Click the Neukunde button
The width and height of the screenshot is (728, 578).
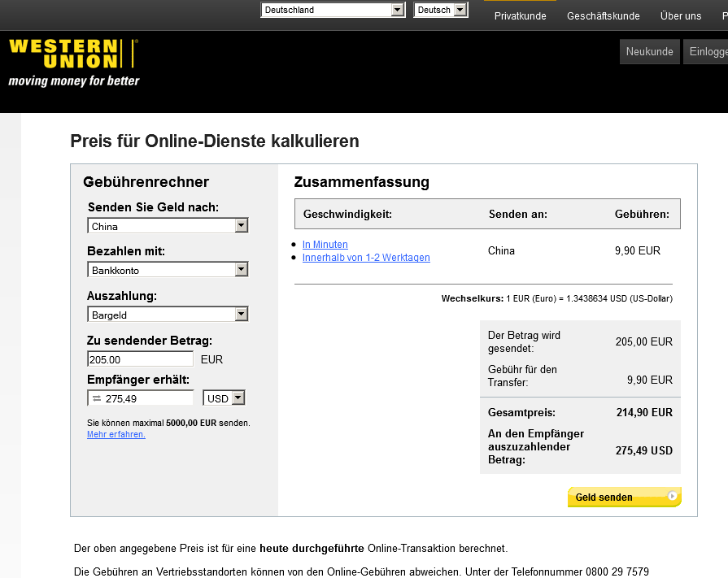[650, 51]
